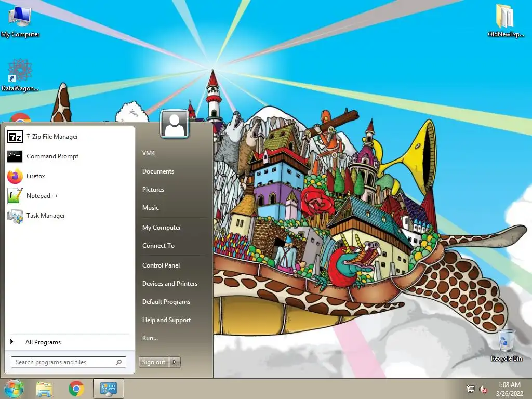Image resolution: width=532 pixels, height=399 pixels.
Task: Click the Windows Start orb
Action: pyautogui.click(x=14, y=389)
